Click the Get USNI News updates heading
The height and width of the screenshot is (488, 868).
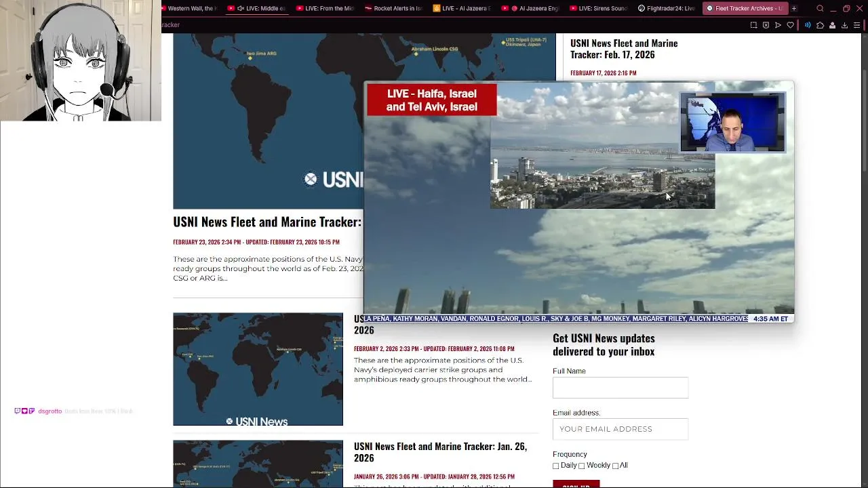(604, 344)
